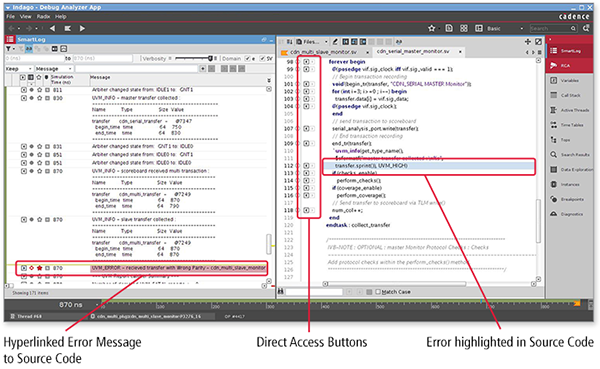This screenshot has height=369, width=600.
Task: Open the Search Results sidebar panel
Action: tap(569, 155)
